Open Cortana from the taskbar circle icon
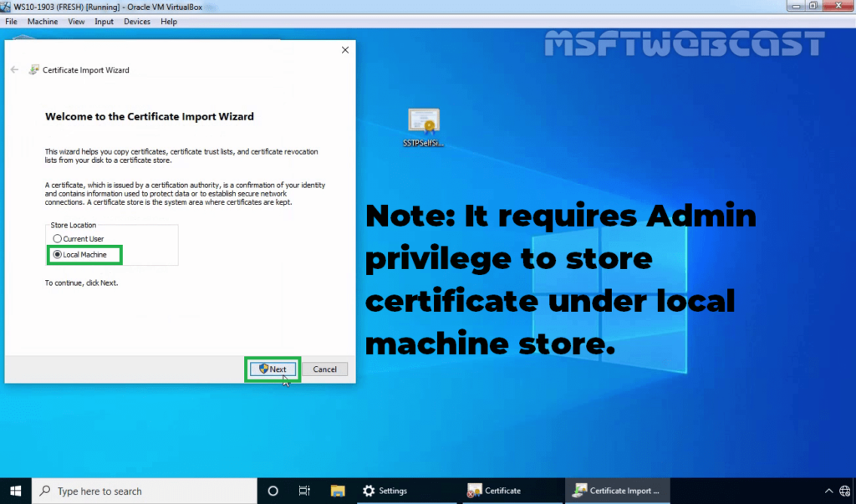This screenshot has width=856, height=504. pos(273,491)
